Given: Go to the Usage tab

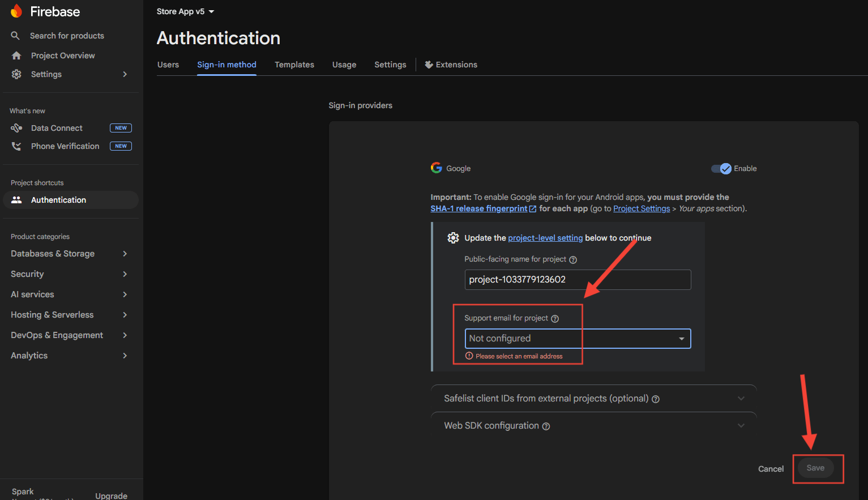Looking at the screenshot, I should [344, 65].
